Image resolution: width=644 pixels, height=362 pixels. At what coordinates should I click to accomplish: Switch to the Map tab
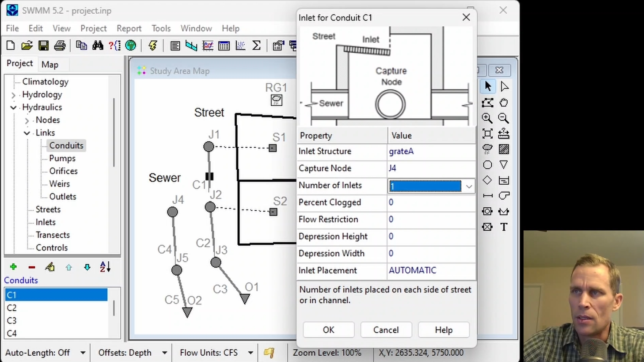tap(50, 65)
